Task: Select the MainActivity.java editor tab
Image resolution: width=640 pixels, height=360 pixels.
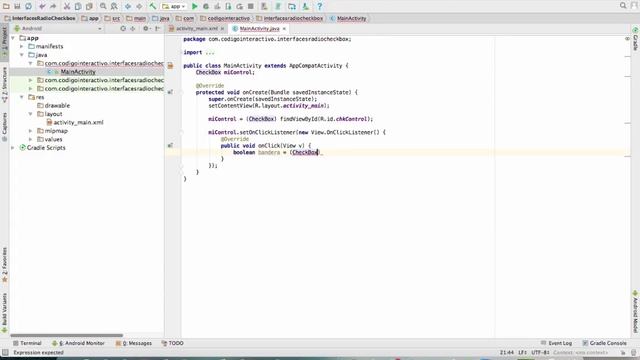Action: click(259, 29)
